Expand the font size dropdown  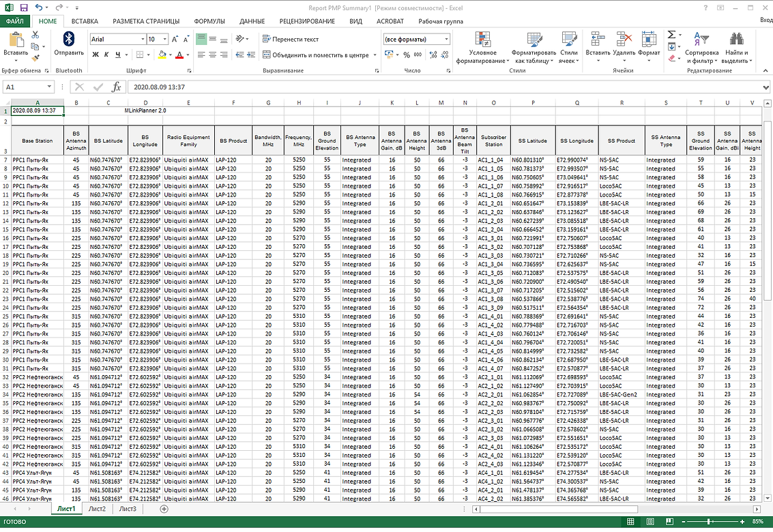pos(164,40)
